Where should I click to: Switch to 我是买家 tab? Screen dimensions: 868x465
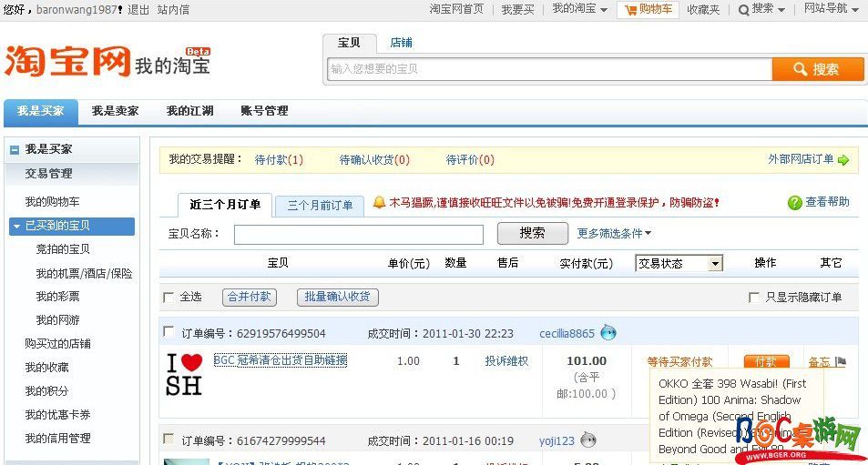[x=40, y=111]
